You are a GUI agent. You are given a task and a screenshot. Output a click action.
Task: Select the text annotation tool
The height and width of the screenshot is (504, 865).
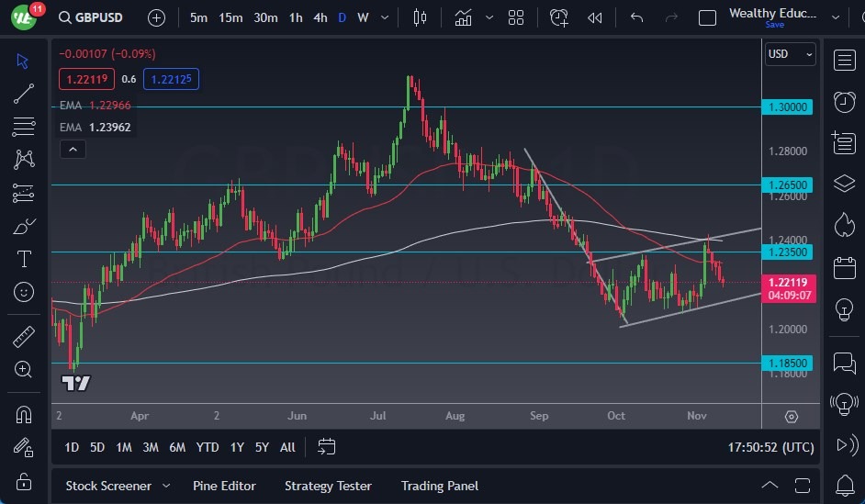(x=24, y=259)
